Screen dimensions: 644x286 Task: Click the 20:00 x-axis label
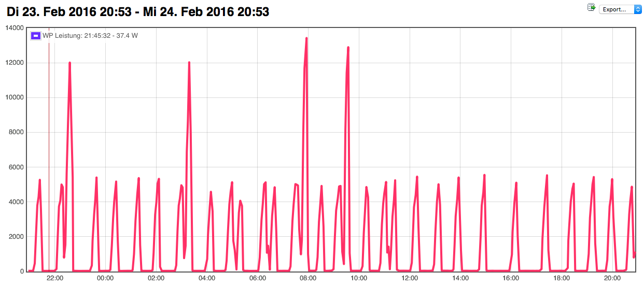[613, 278]
